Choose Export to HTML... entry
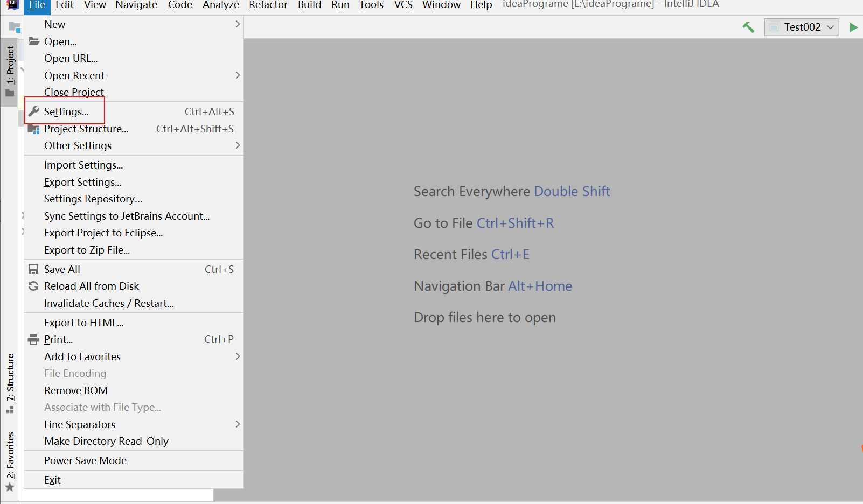 point(134,323)
